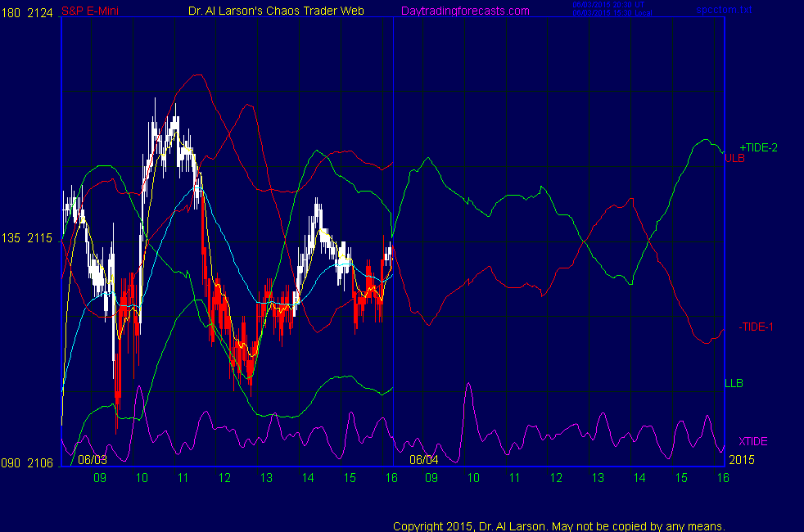Image resolution: width=804 pixels, height=532 pixels.
Task: Click hour '16' at the 06/03 session end
Action: 391,478
